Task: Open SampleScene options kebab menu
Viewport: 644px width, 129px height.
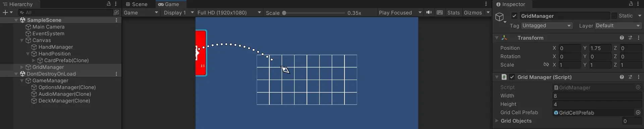Action: [116, 20]
